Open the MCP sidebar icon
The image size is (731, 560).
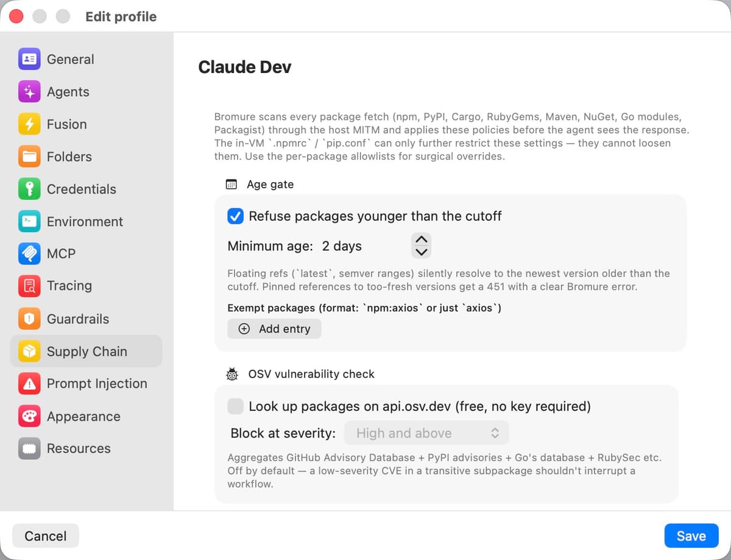(x=29, y=254)
